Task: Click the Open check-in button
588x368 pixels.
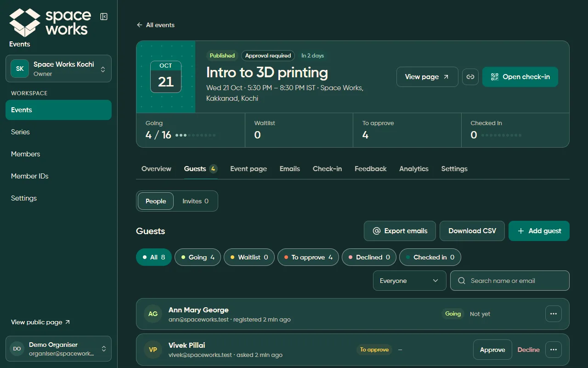Action: pos(520,77)
